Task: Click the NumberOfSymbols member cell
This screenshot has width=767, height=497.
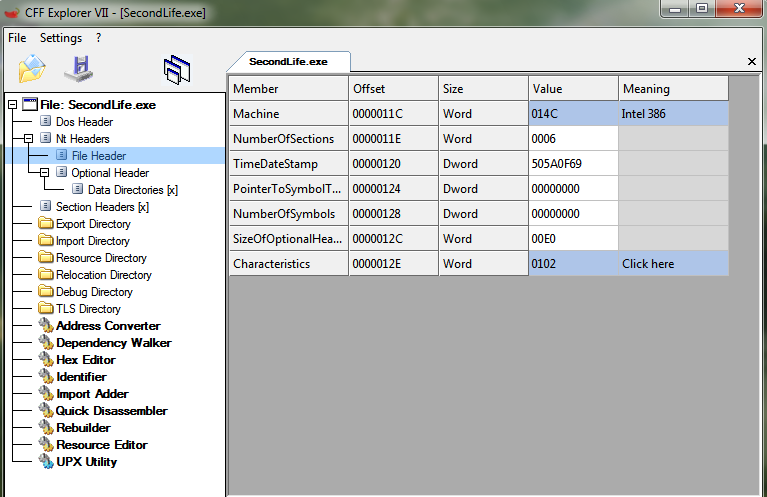Action: (x=289, y=214)
